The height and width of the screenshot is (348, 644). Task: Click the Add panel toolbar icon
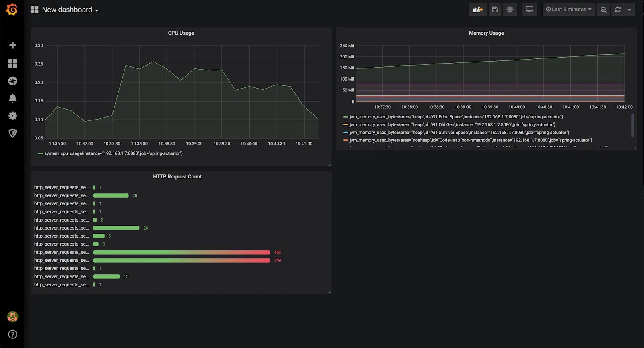tap(477, 10)
